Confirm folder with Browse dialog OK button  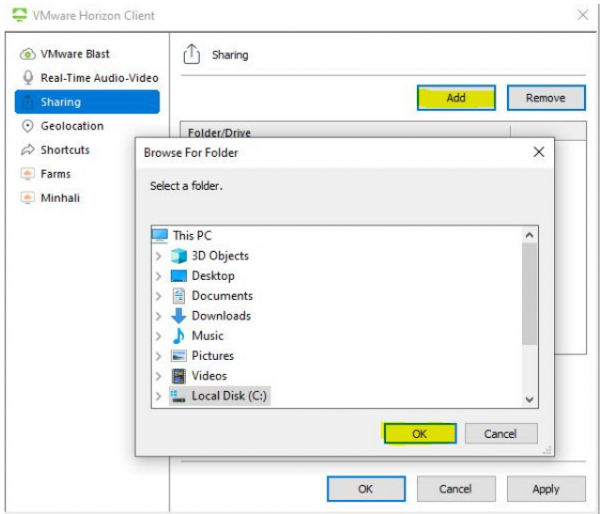pyautogui.click(x=420, y=434)
